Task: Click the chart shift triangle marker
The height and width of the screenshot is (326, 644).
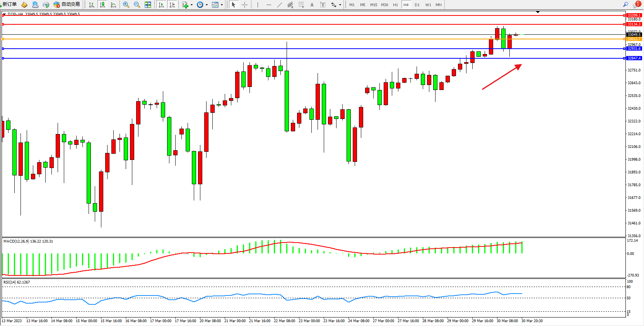Action: (538, 12)
